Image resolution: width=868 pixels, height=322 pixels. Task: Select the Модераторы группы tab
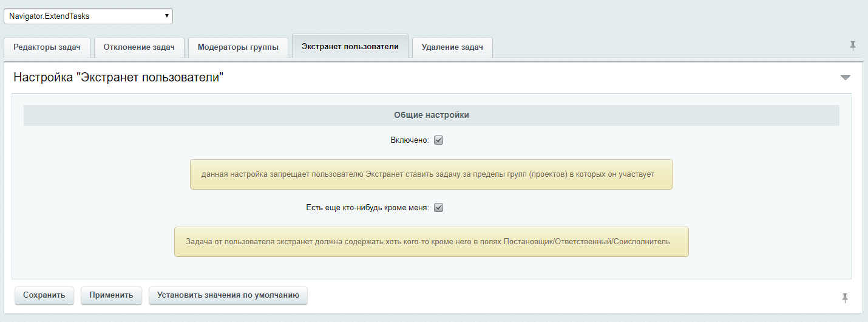pyautogui.click(x=238, y=47)
